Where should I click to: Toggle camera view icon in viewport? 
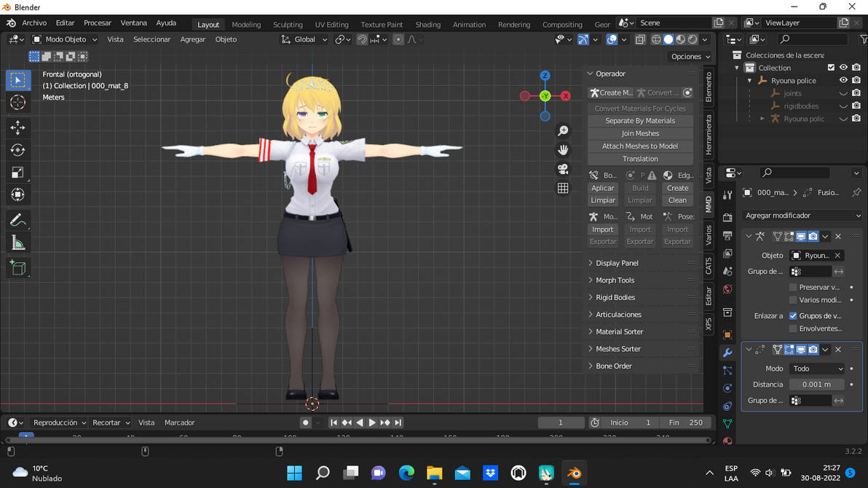(563, 169)
